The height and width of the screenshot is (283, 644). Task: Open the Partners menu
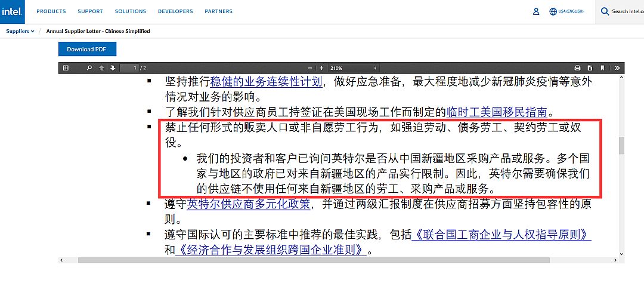click(218, 11)
